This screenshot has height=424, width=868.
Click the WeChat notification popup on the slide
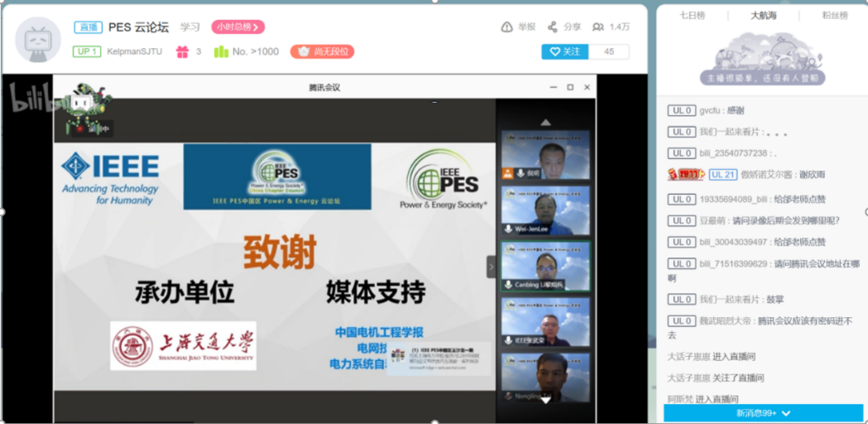[439, 359]
